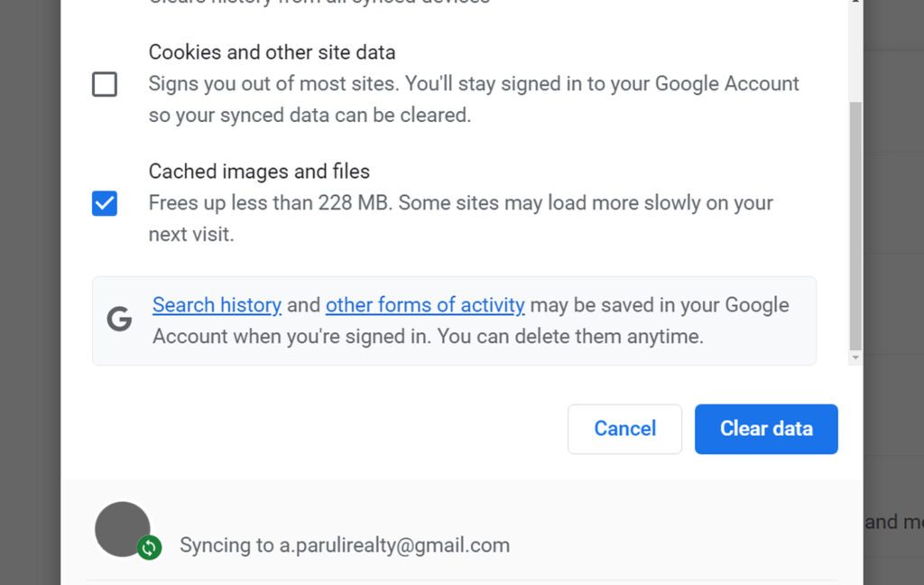Click the green sync status badge
Viewport: 924px width, 585px height.
[149, 548]
